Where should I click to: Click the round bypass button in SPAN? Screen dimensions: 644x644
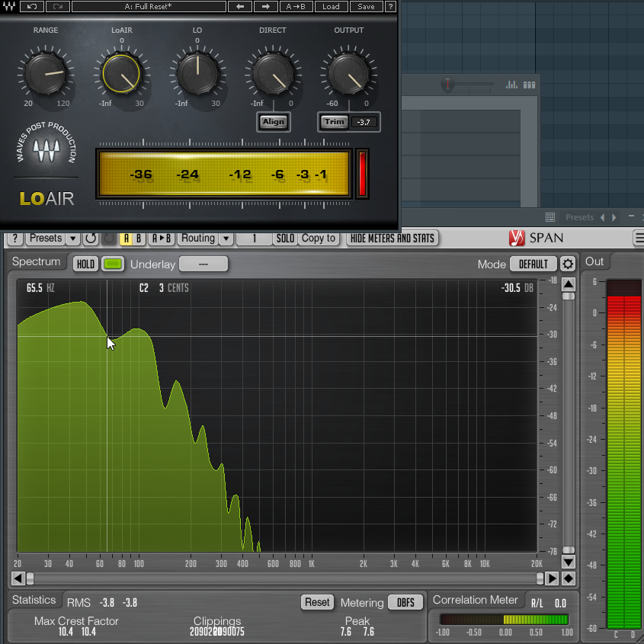pos(109,239)
